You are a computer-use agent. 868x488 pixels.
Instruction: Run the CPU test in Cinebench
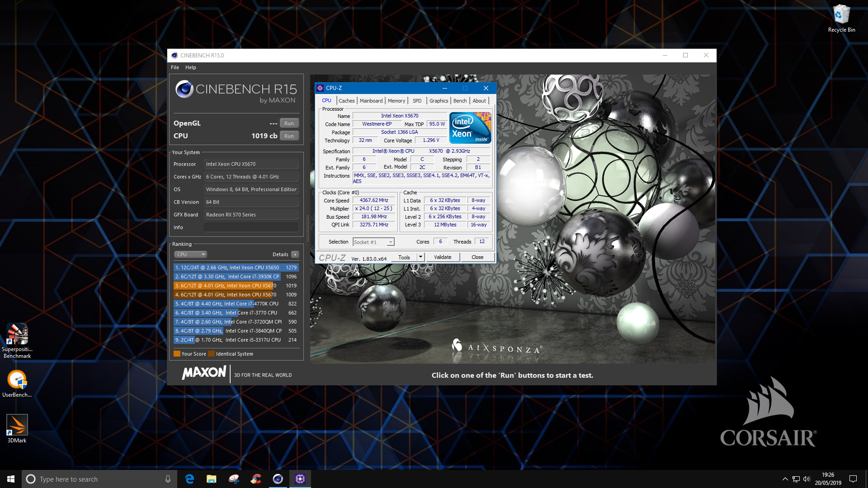(x=289, y=136)
